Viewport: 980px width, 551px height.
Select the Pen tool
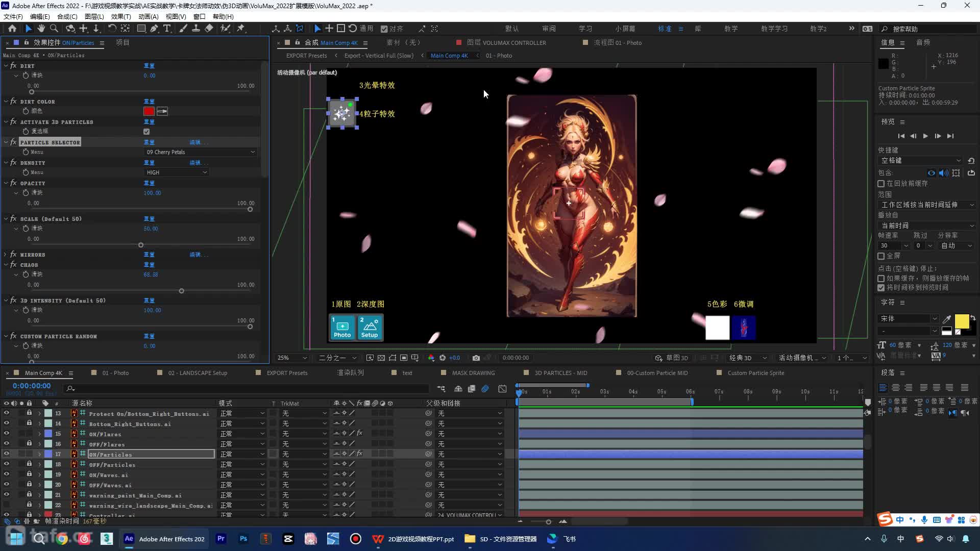(x=154, y=29)
